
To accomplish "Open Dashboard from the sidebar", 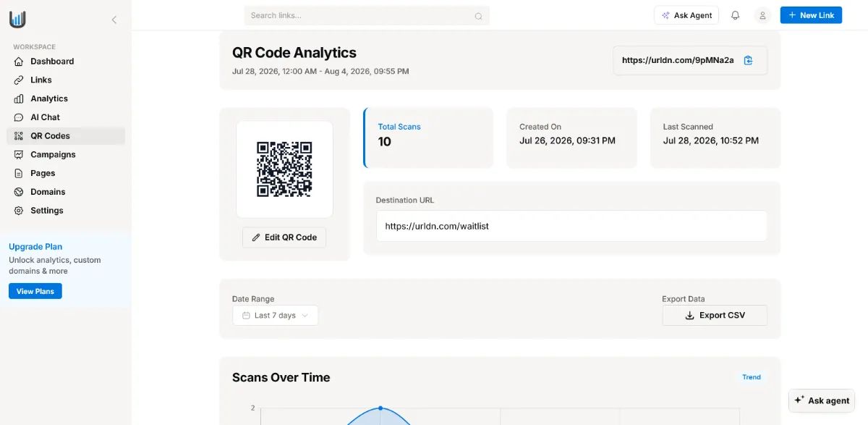I will point(65,62).
